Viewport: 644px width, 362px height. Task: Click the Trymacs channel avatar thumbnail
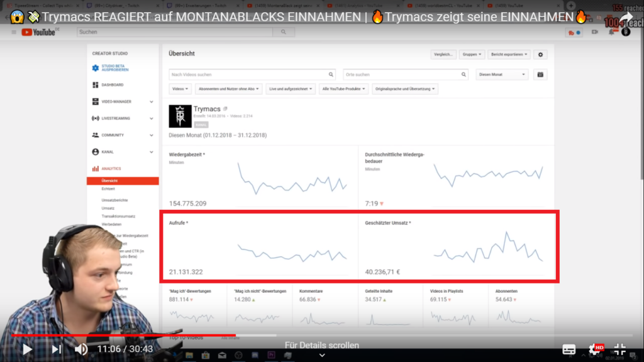[x=180, y=116]
